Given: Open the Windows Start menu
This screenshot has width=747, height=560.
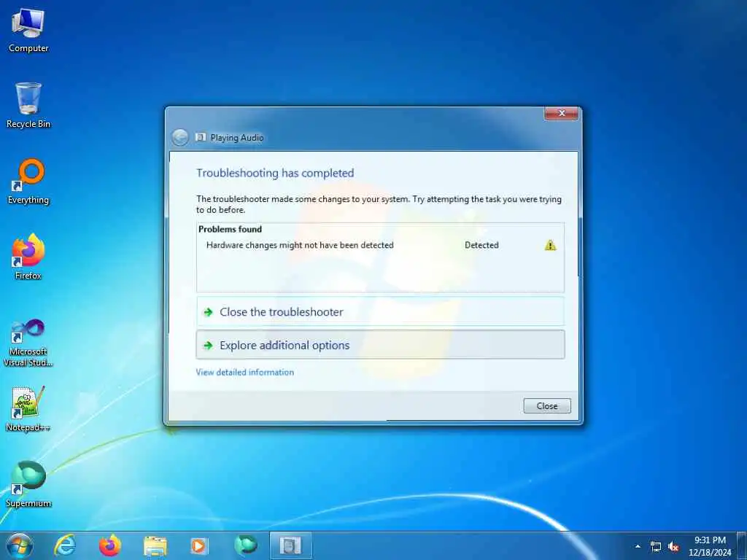Looking at the screenshot, I should coord(20,545).
